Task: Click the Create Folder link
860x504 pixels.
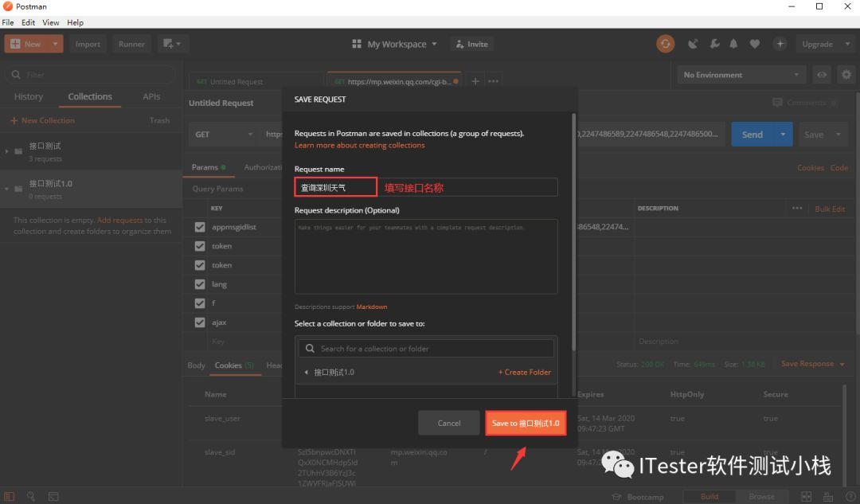Action: point(524,373)
